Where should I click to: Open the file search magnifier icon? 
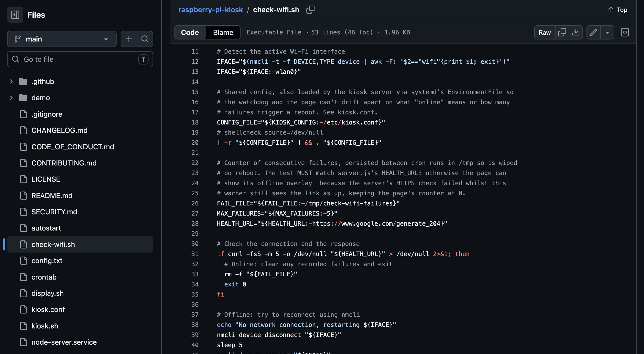click(x=145, y=39)
